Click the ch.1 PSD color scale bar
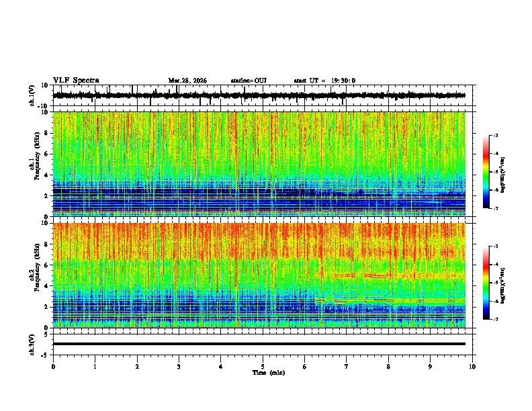This screenshot has height=411, width=532. (x=486, y=172)
